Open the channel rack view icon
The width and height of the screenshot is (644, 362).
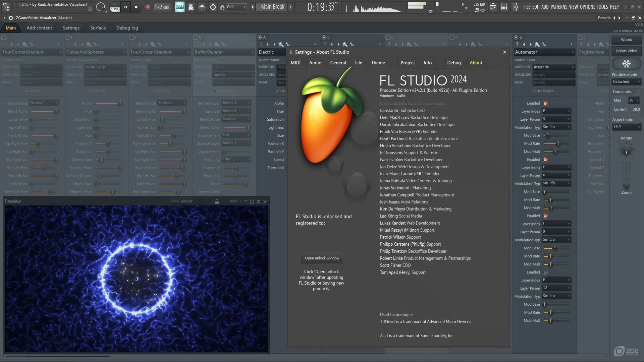504,7
